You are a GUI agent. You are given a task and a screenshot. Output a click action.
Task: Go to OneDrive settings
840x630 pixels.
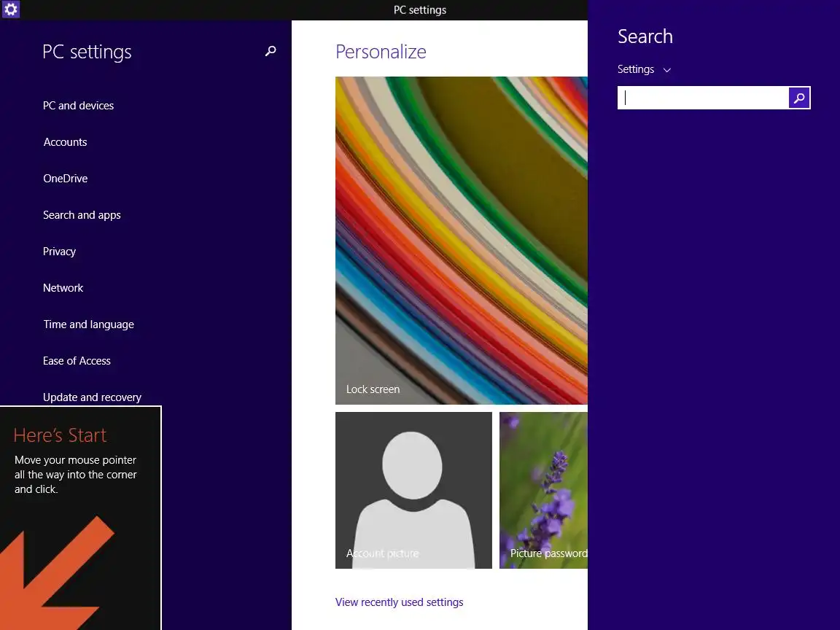[66, 179]
